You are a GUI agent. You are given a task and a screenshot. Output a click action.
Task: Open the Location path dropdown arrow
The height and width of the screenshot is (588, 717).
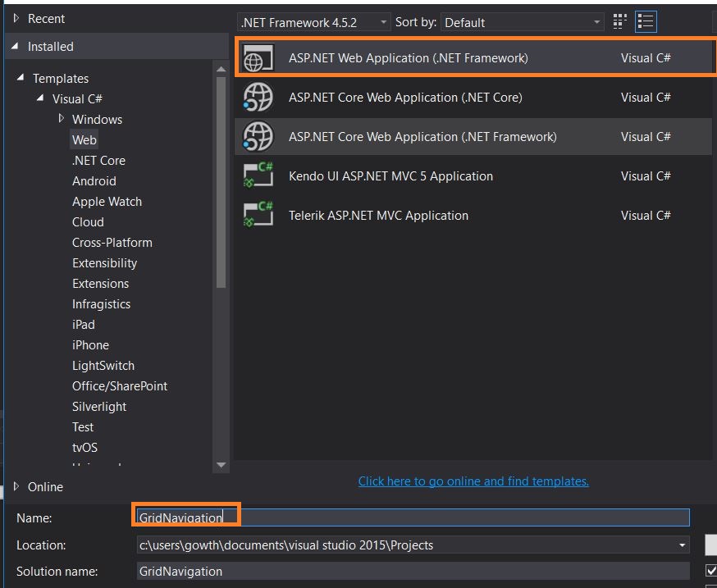(683, 545)
